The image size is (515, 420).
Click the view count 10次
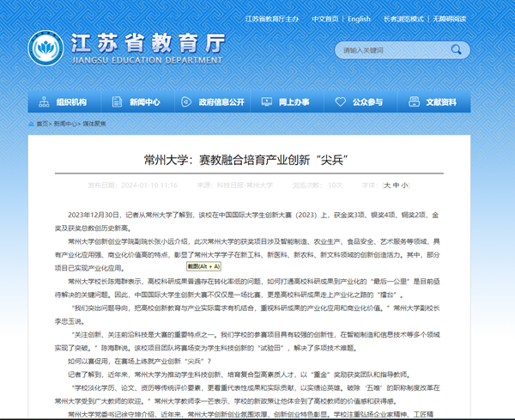pos(336,186)
